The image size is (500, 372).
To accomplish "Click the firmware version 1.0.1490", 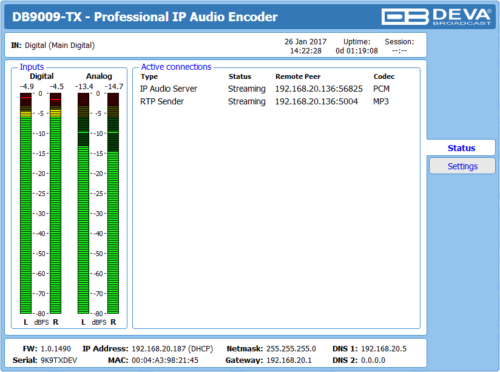I will pyautogui.click(x=56, y=349).
